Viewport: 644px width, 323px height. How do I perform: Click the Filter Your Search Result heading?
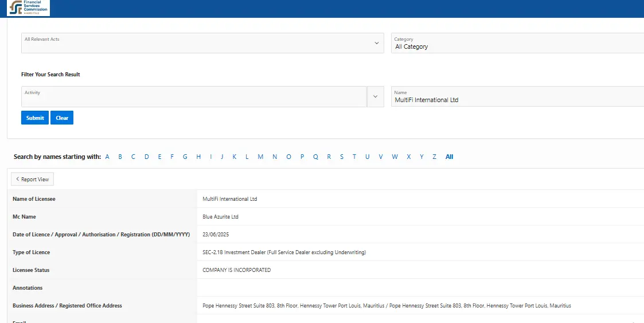pos(50,75)
